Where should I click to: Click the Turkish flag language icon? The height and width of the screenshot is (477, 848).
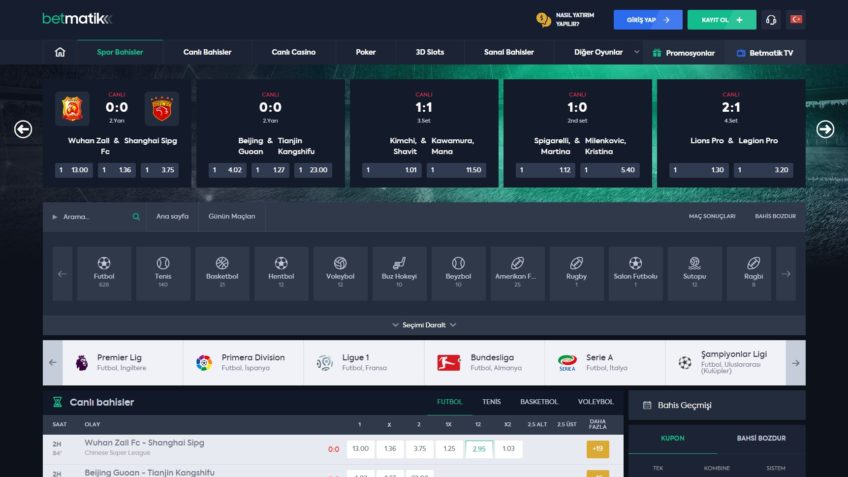[x=797, y=20]
